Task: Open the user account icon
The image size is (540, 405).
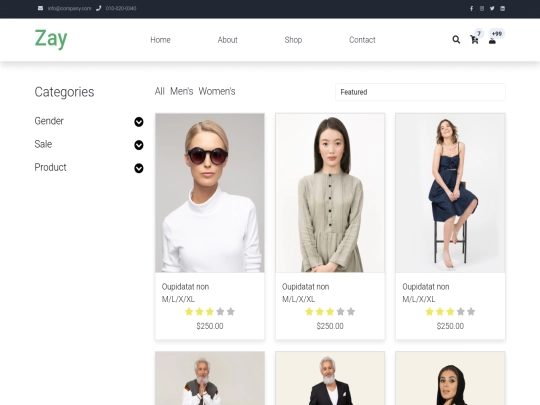Action: coord(492,41)
